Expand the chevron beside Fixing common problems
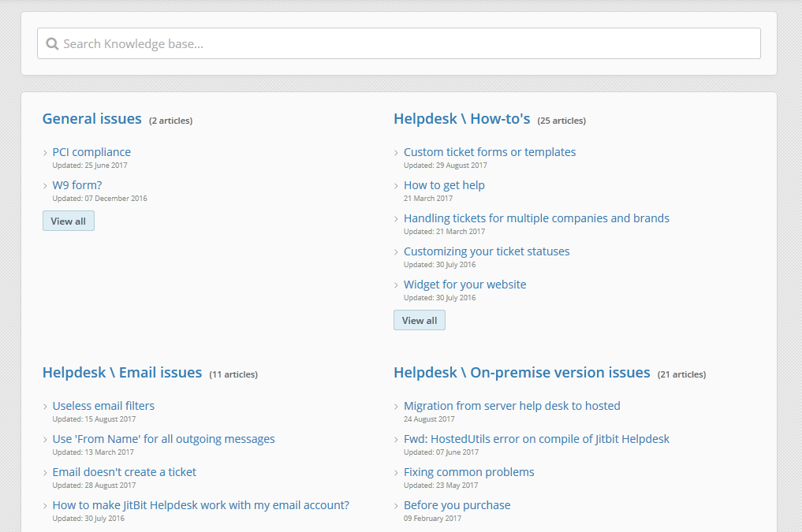The image size is (802, 532). pos(396,472)
